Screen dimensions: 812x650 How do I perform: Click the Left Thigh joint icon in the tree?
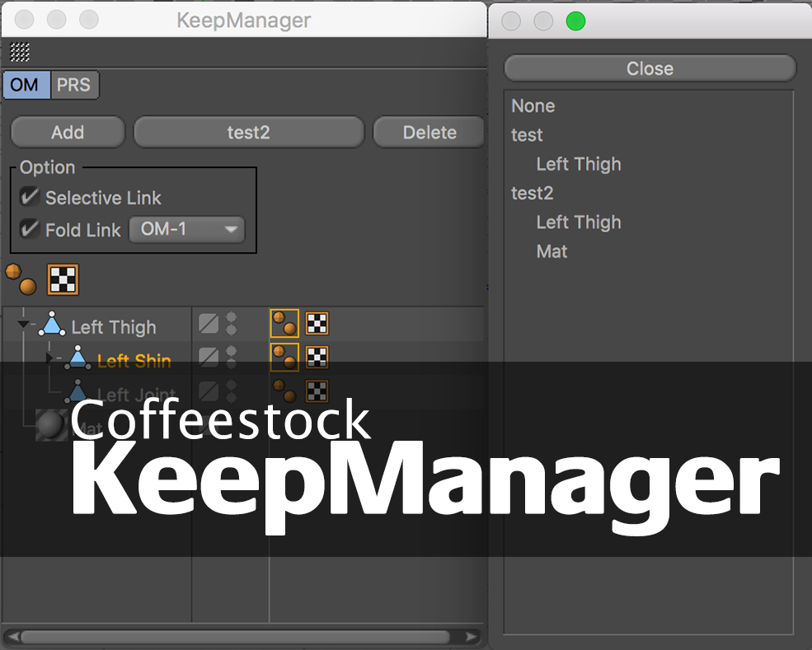(x=52, y=325)
